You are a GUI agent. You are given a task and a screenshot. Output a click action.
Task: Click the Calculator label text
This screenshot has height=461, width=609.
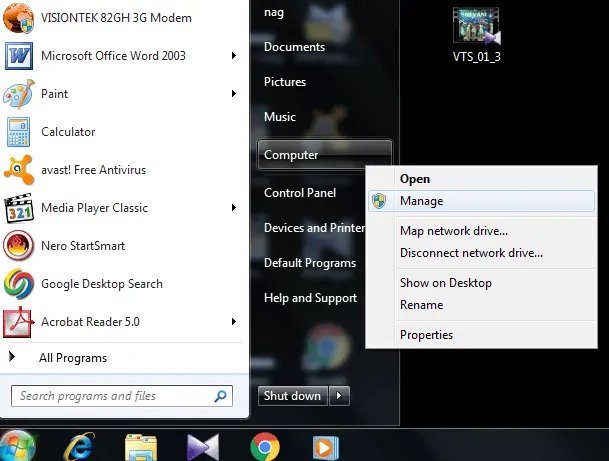pyautogui.click(x=68, y=132)
